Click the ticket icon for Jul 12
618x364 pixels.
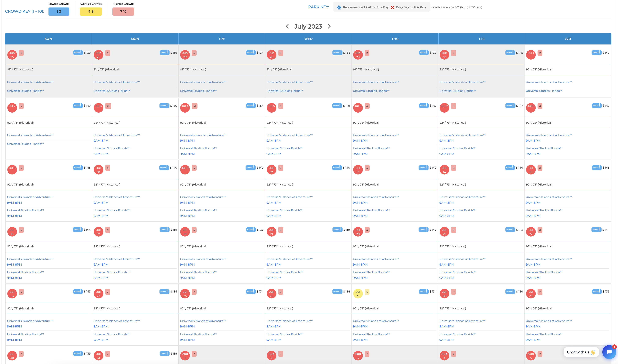(337, 168)
